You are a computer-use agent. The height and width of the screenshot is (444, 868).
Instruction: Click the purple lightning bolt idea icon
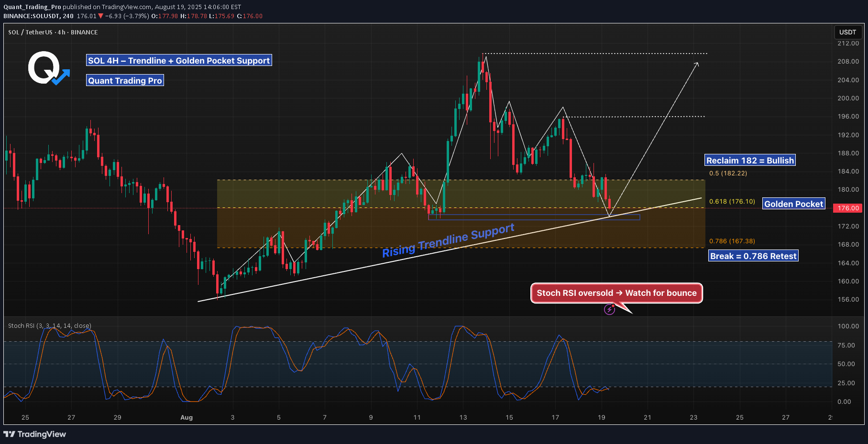pos(609,310)
